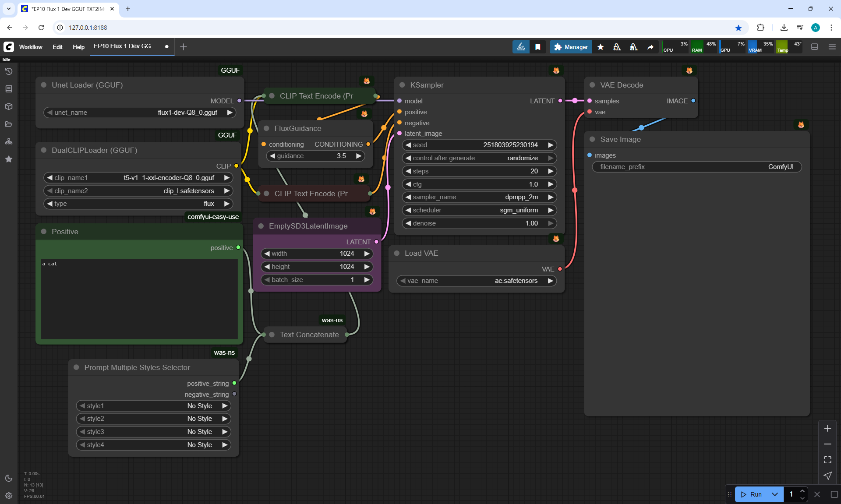Click the bookmark icon in top toolbar
Image resolution: width=841 pixels, height=504 pixels.
coord(538,47)
